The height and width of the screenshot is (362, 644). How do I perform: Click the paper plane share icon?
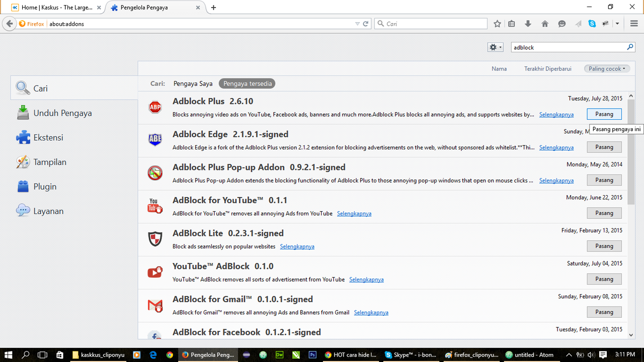[578, 24]
